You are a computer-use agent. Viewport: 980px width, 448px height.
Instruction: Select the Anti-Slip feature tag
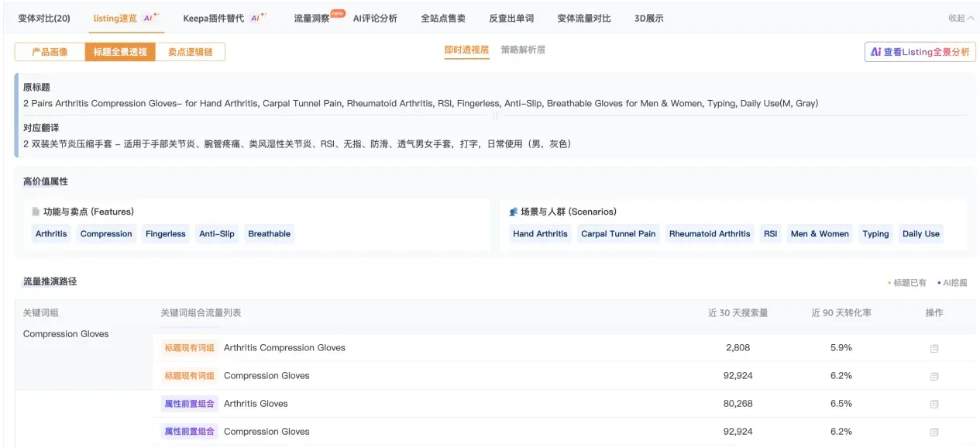pyautogui.click(x=216, y=234)
